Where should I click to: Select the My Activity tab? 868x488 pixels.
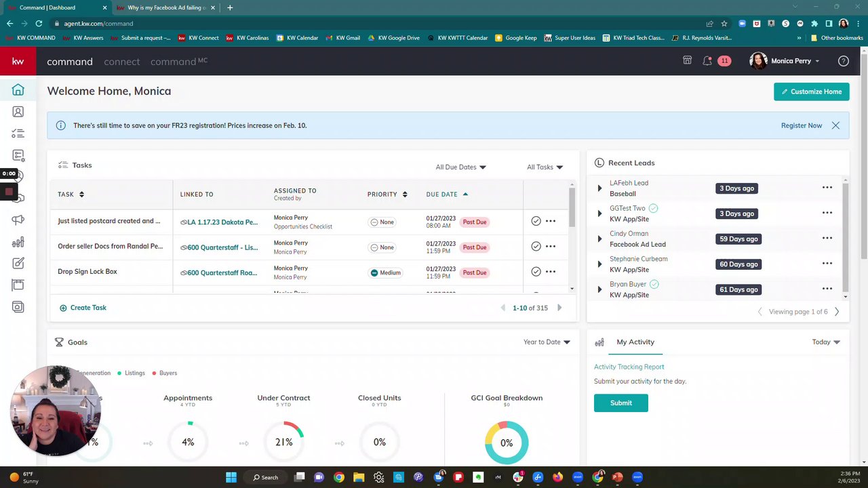(x=635, y=342)
